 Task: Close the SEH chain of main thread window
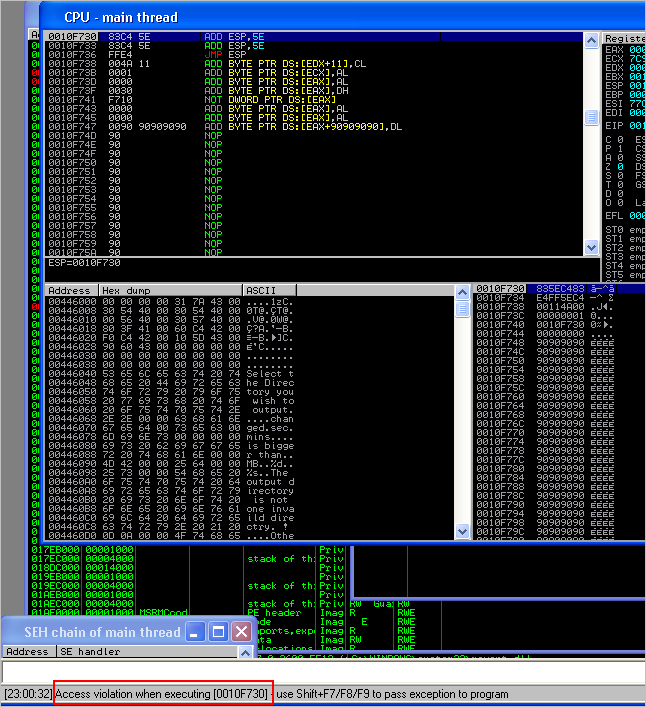tap(241, 632)
